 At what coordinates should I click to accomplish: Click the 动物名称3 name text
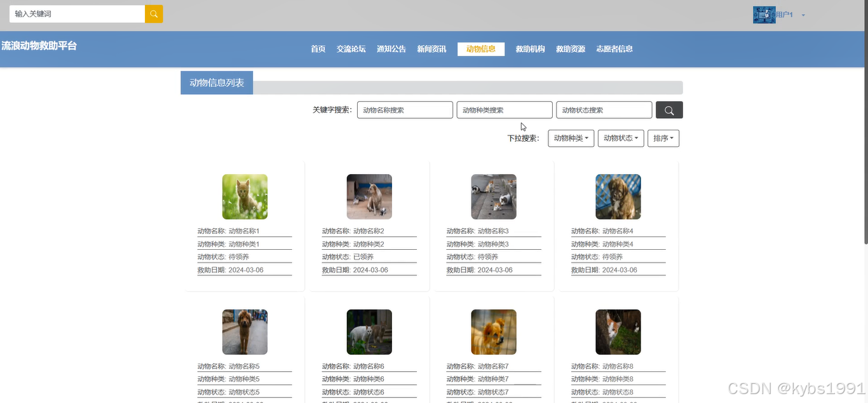click(x=493, y=231)
